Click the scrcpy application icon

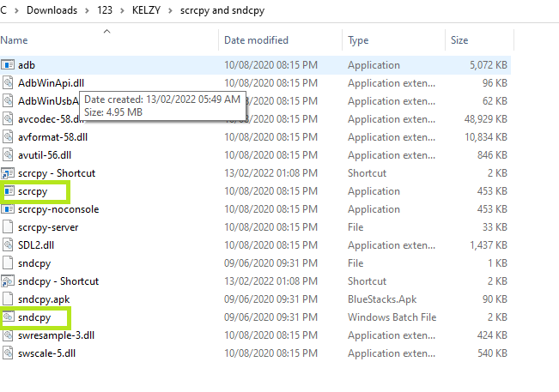[x=9, y=191]
